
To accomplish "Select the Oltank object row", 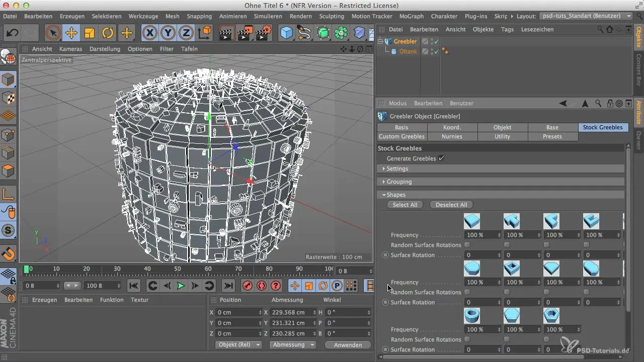I will pyautogui.click(x=408, y=51).
